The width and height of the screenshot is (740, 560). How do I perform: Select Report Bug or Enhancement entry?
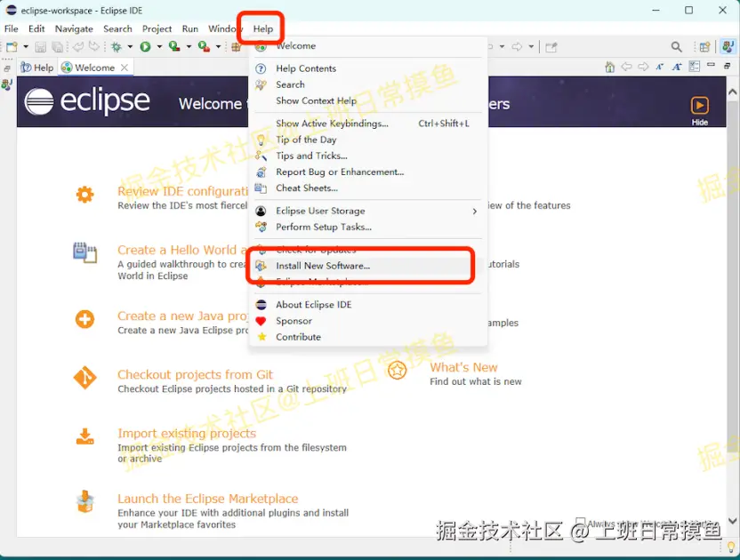click(x=368, y=172)
